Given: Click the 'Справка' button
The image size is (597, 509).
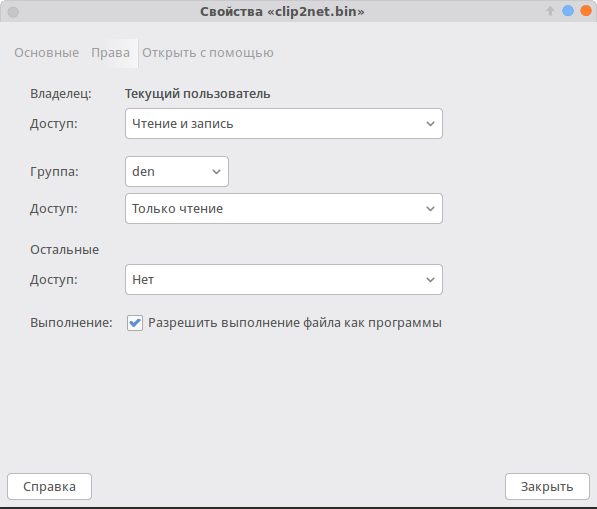Looking at the screenshot, I should 49,487.
